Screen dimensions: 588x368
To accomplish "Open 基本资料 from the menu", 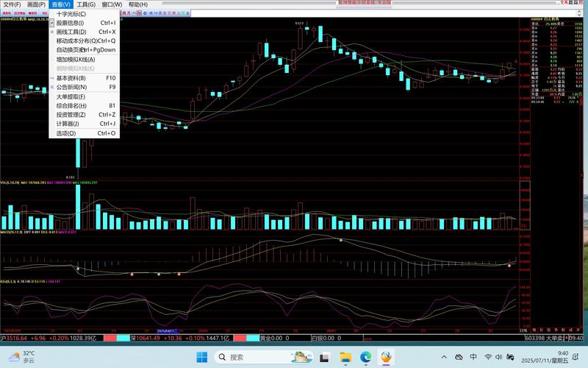I will [x=71, y=78].
